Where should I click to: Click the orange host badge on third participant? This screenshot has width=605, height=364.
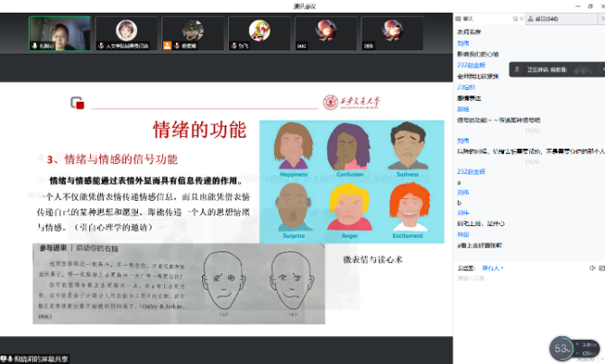pyautogui.click(x=167, y=45)
